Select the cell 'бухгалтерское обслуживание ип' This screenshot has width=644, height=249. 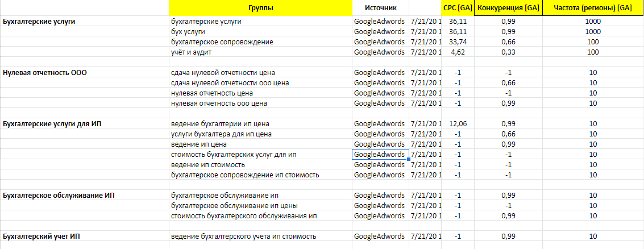pyautogui.click(x=260, y=195)
